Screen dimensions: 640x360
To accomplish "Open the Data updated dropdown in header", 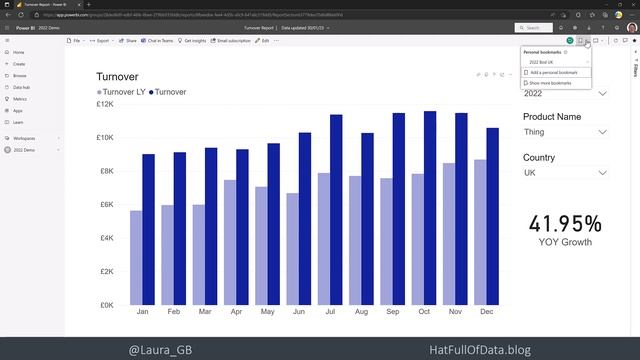I will (x=305, y=28).
